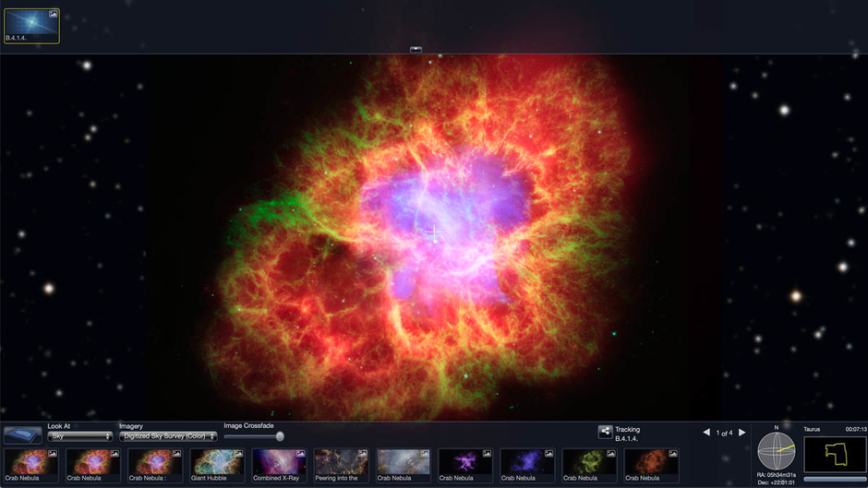Image resolution: width=868 pixels, height=488 pixels.
Task: Click the '1 of 4' page indicator
Action: 724,433
